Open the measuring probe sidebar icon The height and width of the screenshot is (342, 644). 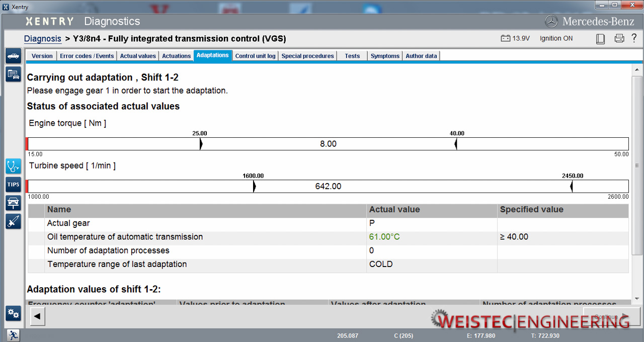pyautogui.click(x=13, y=221)
